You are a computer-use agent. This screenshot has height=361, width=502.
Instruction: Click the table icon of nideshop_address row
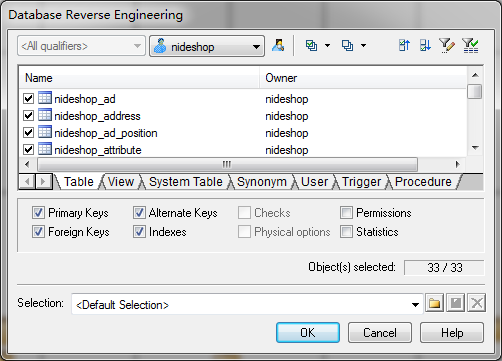(x=45, y=115)
